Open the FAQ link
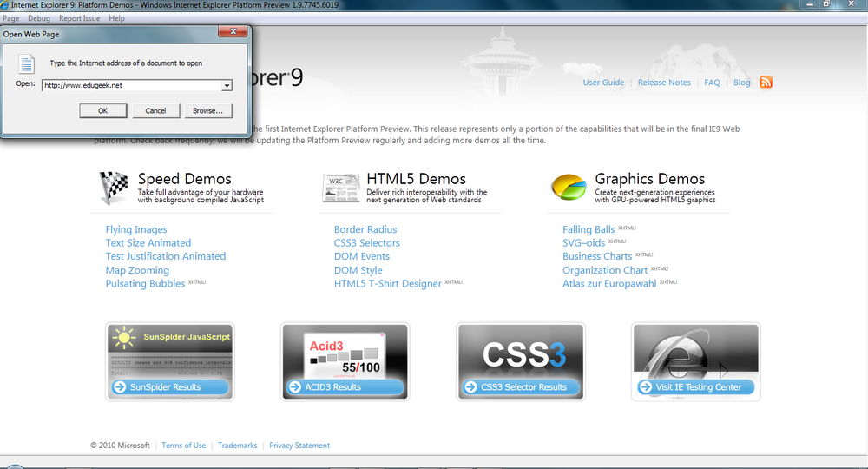Screen dimensions: 868x469 pyautogui.click(x=712, y=83)
